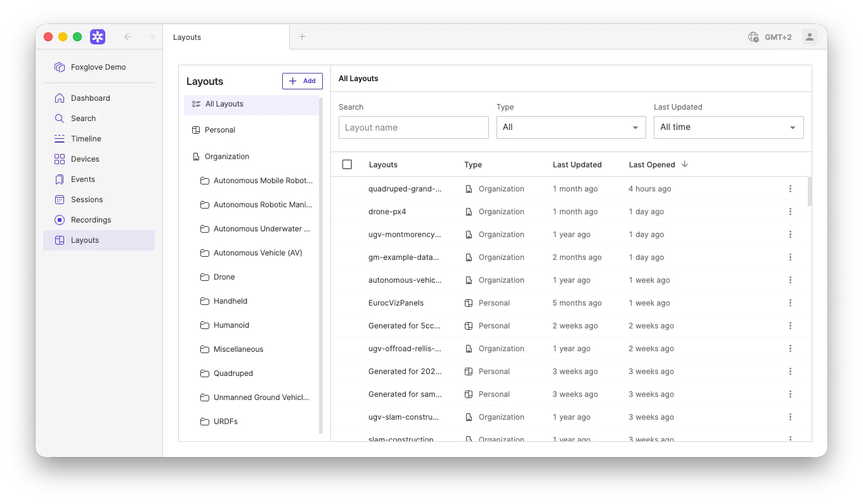Image resolution: width=863 pixels, height=504 pixels.
Task: Go forward with the right arrow icon
Action: (150, 37)
